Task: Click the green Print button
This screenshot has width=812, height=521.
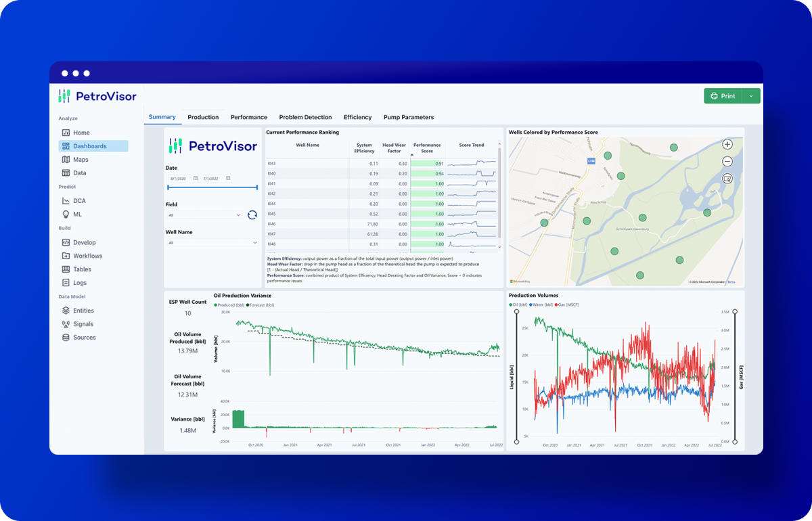Action: pyautogui.click(x=723, y=96)
